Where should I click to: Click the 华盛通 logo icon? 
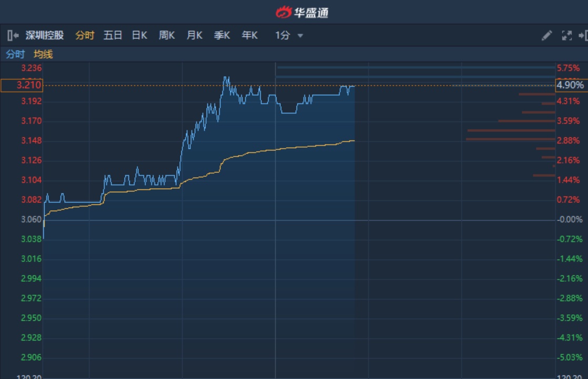tap(283, 12)
